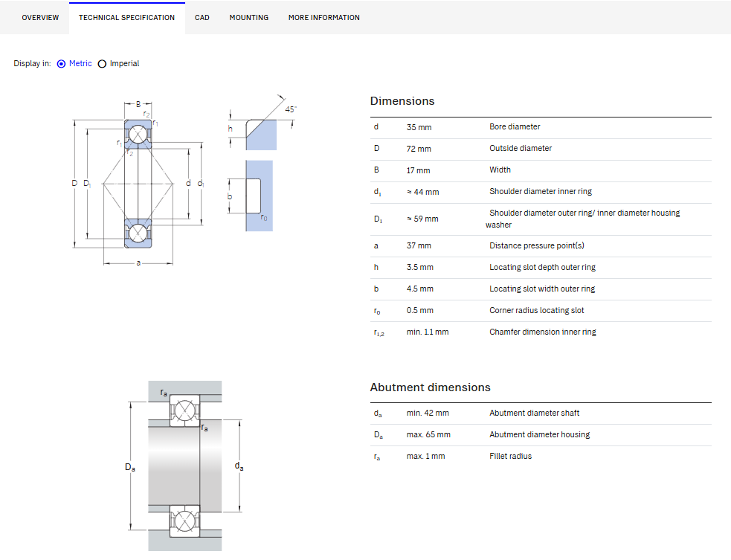The image size is (731, 560).
Task: Click the Dimensions heading
Action: [x=402, y=101]
